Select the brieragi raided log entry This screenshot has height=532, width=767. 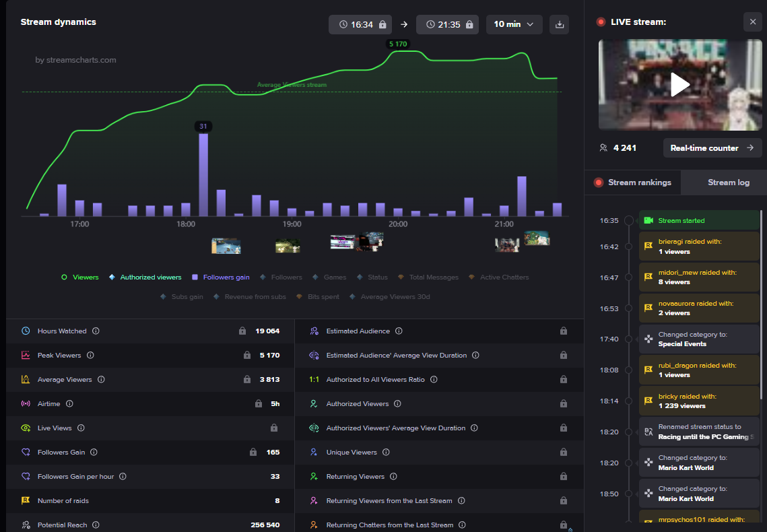pos(699,246)
